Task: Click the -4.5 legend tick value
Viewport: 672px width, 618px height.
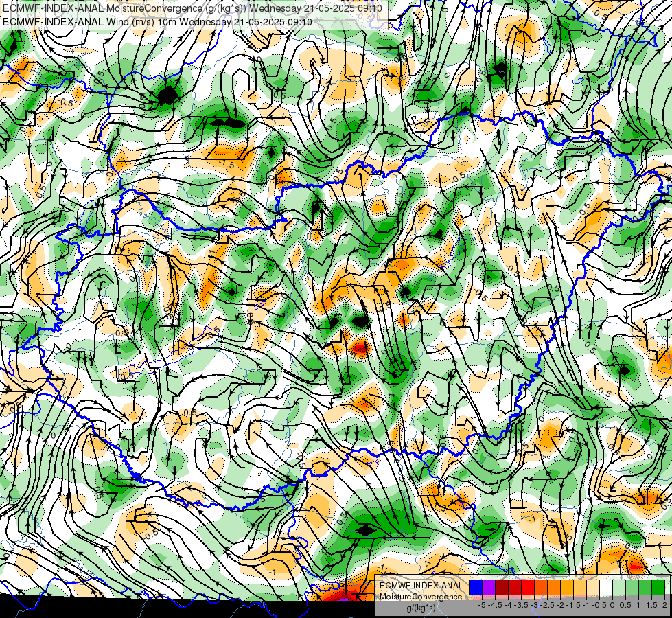Action: point(495,605)
